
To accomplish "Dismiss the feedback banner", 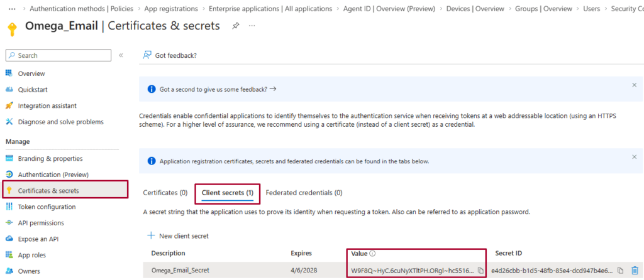I will [634, 85].
